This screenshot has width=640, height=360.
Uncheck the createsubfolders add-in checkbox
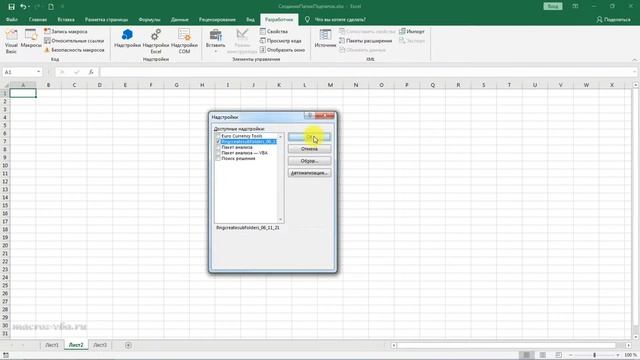coord(218,142)
